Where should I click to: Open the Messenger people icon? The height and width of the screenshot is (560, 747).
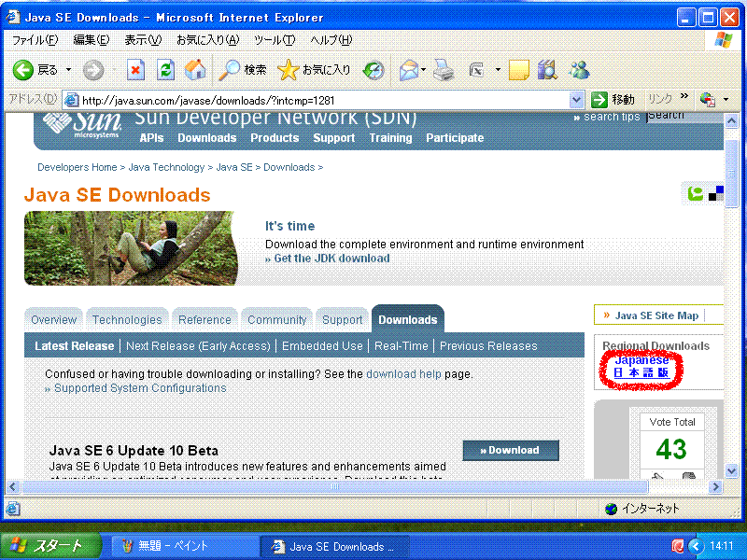click(x=579, y=71)
